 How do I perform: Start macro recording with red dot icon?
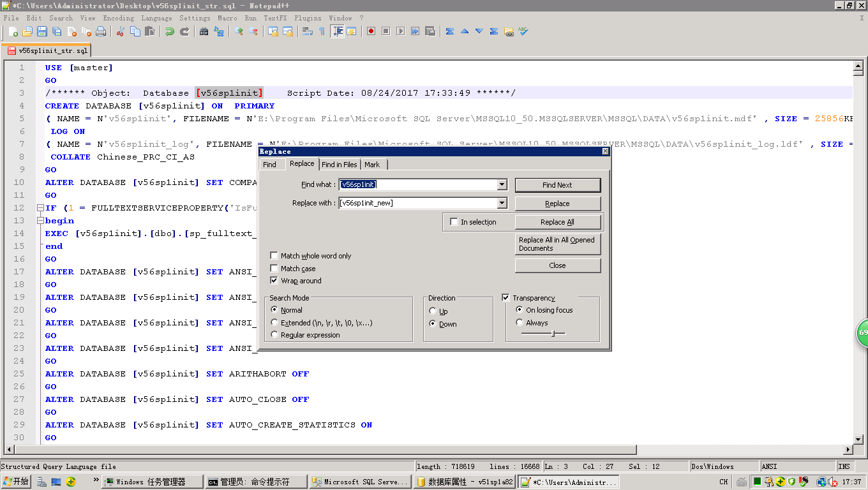click(x=371, y=31)
